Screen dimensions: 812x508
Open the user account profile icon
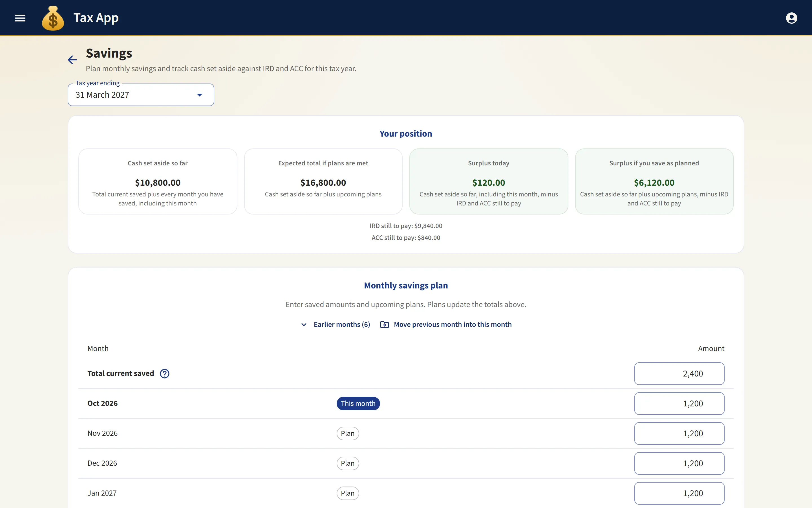791,18
